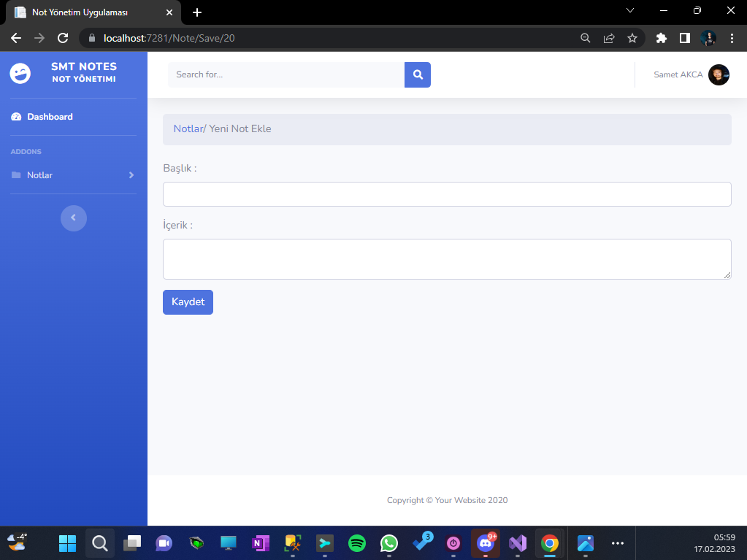Focus the Search for... input field
Viewport: 747px width, 560px height.
286,74
